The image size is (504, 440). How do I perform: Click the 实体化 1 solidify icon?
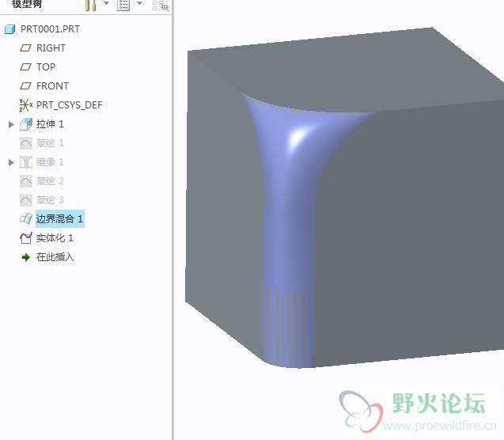(x=26, y=238)
